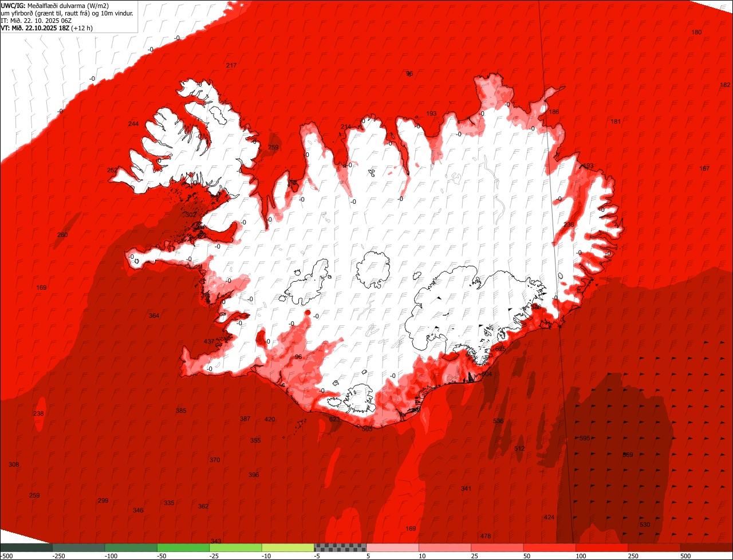This screenshot has width=733, height=560.
Task: Click the legend label '100'
Action: point(581,556)
